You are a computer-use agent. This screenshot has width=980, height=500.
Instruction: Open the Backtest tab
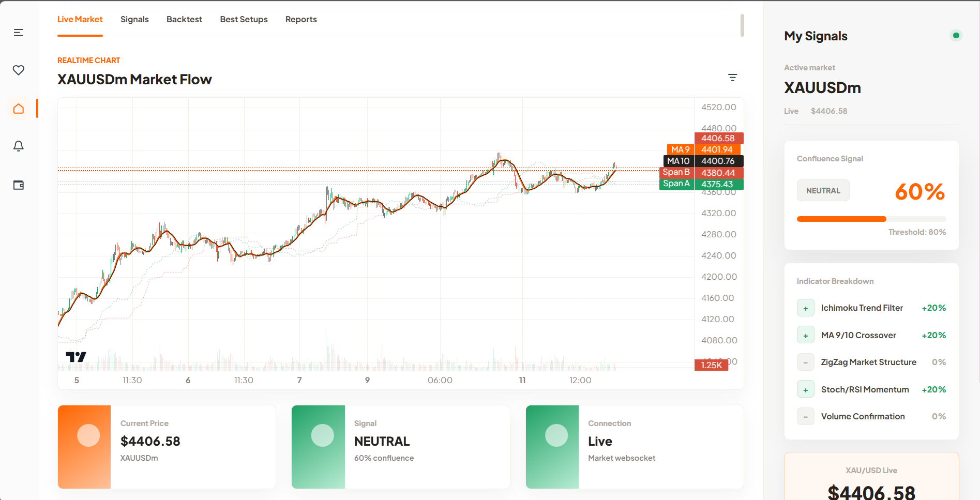click(184, 20)
